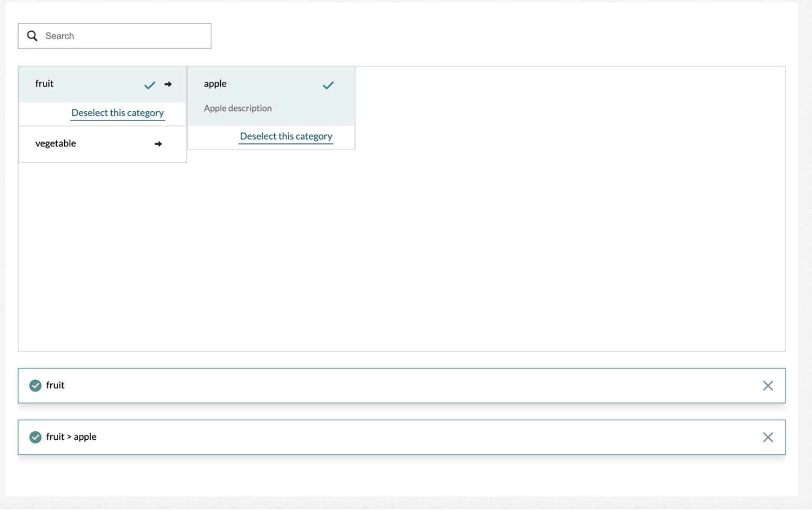The image size is (812, 510).
Task: Click the fruit selected tag label
Action: pos(55,385)
